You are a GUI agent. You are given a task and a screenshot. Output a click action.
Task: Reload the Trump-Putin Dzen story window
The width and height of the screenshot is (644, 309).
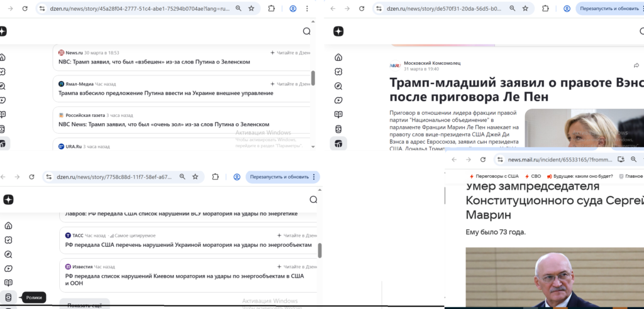click(x=25, y=8)
